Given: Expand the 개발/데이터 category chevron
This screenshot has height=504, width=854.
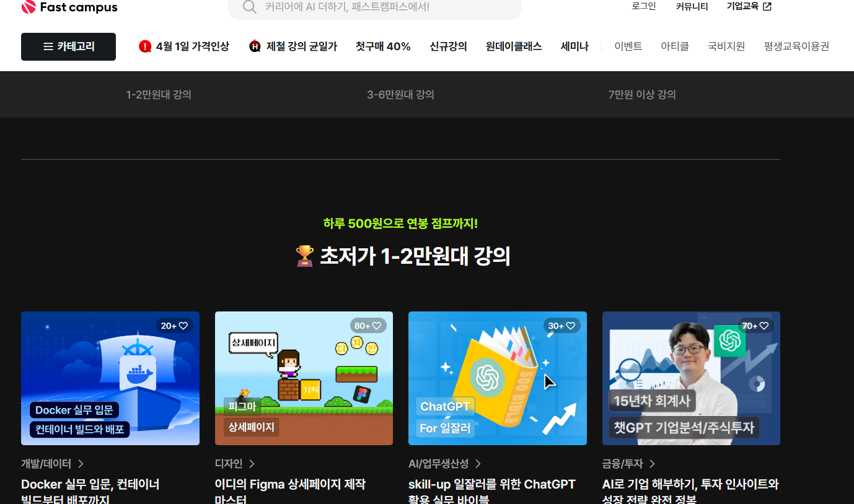Looking at the screenshot, I should [x=81, y=464].
